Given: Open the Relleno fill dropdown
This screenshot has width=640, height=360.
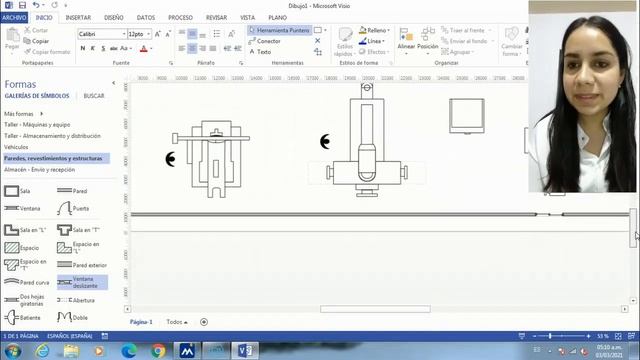Looking at the screenshot, I should pos(374,30).
